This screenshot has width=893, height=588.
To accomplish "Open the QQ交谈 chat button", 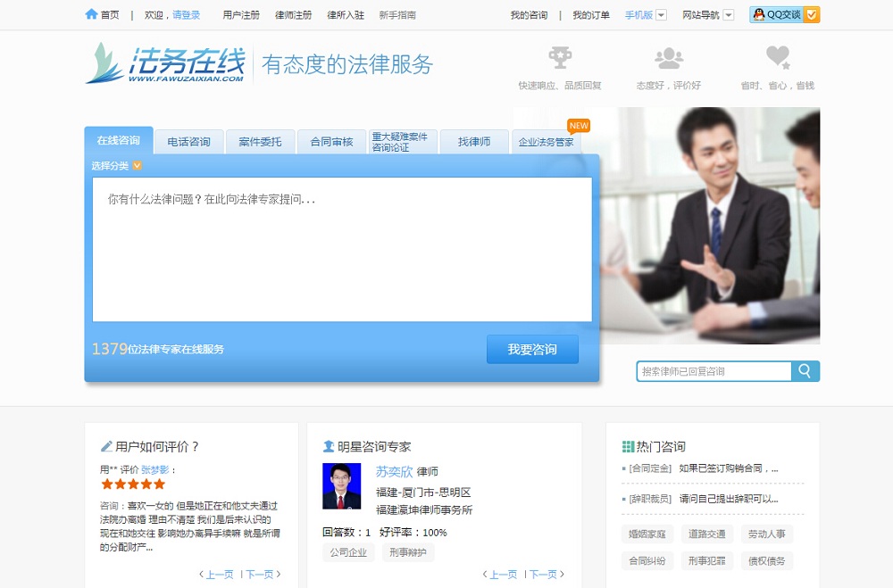I will pos(784,15).
